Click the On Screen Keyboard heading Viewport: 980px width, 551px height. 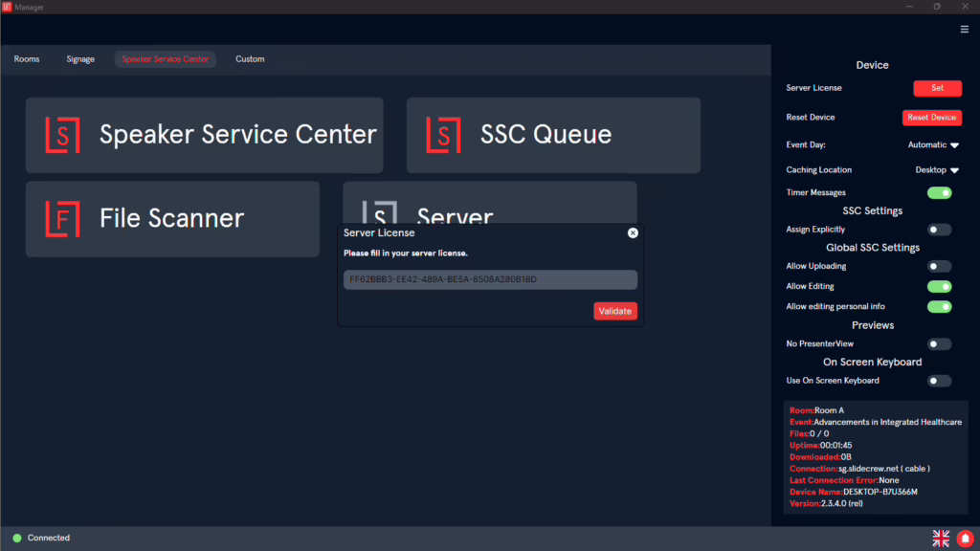click(873, 363)
